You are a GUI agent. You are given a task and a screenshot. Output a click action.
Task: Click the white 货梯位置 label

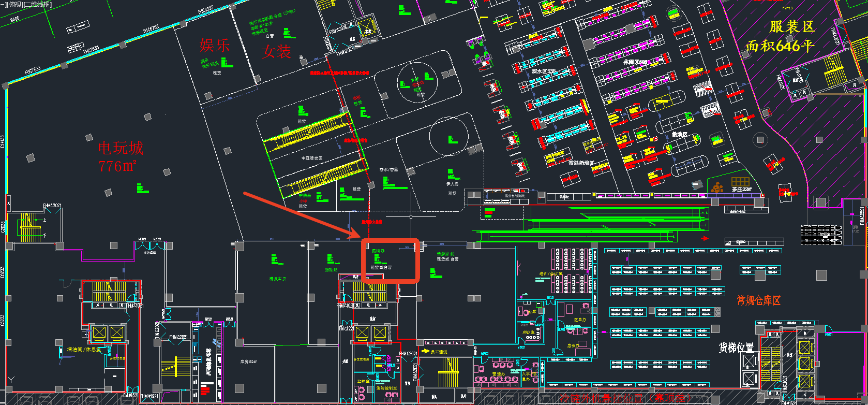(x=736, y=348)
